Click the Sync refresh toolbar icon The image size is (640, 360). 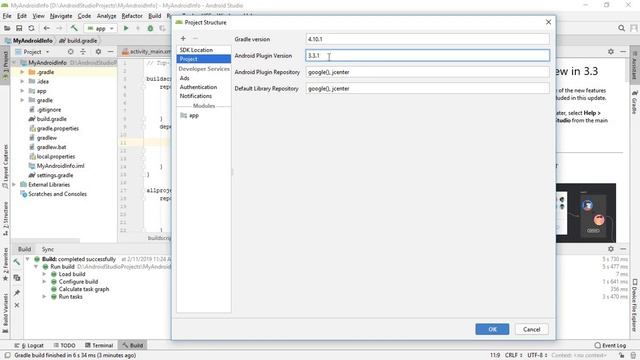click(x=31, y=28)
